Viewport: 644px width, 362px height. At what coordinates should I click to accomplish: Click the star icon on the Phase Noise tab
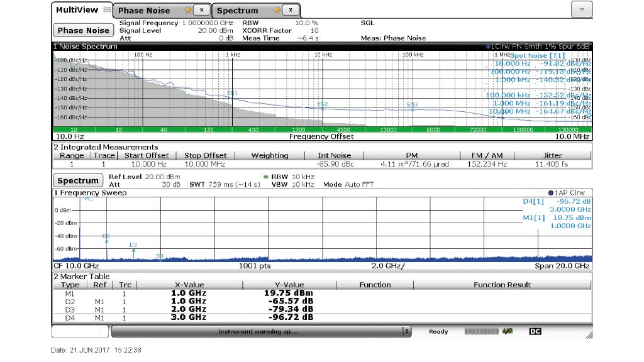[189, 9]
